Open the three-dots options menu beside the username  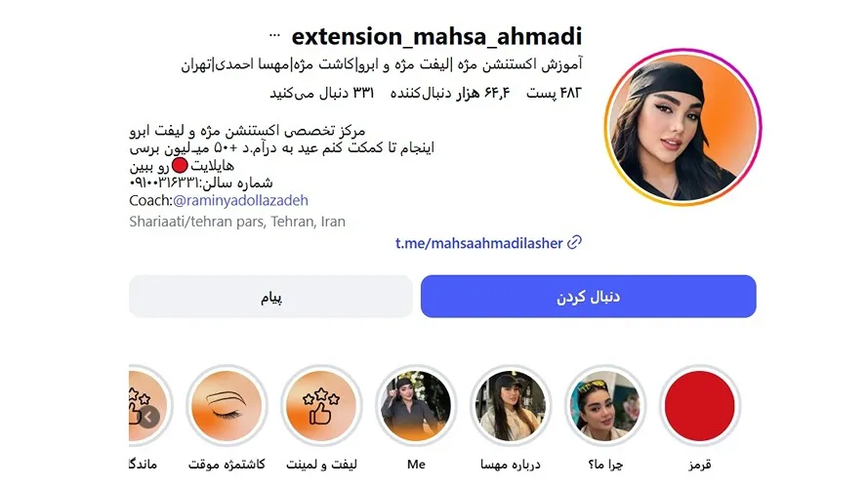(274, 36)
